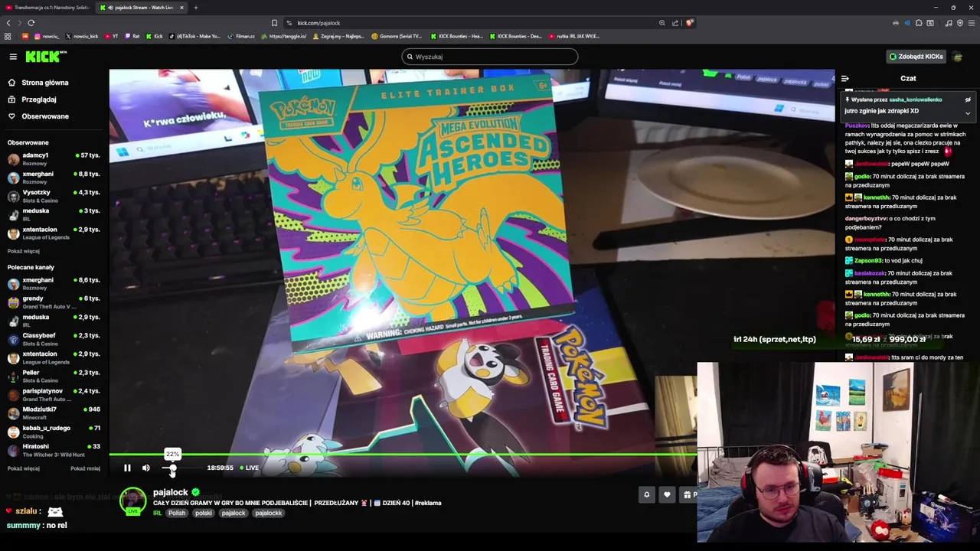This screenshot has width=980, height=551.
Task: Close the pajalock Stream tab
Action: coord(181,8)
